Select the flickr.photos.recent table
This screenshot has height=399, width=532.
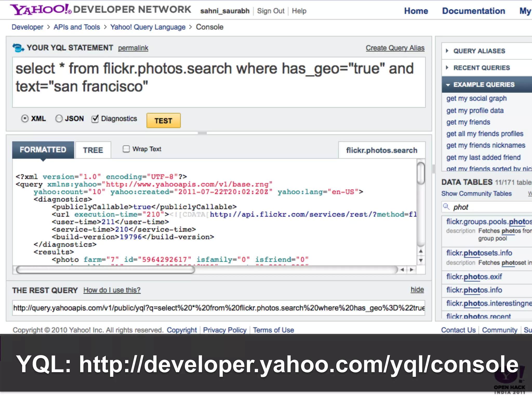[x=478, y=316]
